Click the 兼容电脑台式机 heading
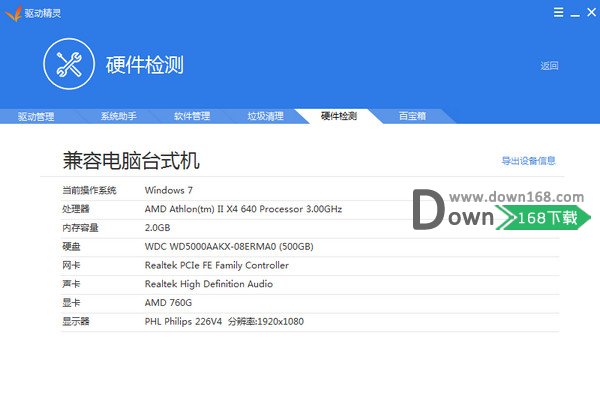 [131, 161]
